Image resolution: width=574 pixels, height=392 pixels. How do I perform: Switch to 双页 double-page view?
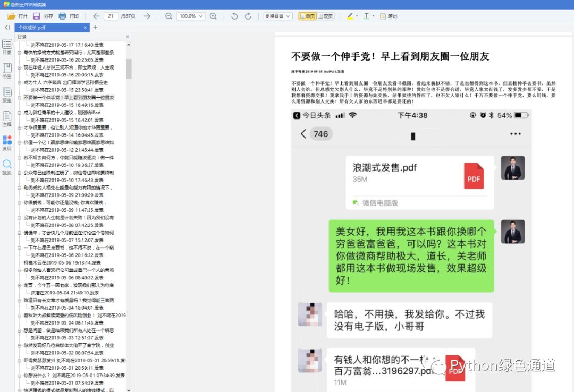pos(325,16)
